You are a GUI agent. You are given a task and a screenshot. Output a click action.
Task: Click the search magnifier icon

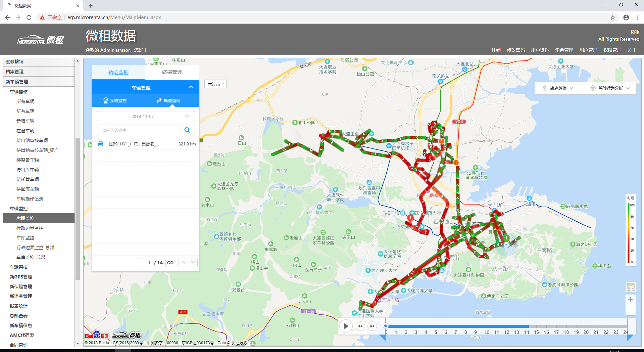tap(187, 130)
